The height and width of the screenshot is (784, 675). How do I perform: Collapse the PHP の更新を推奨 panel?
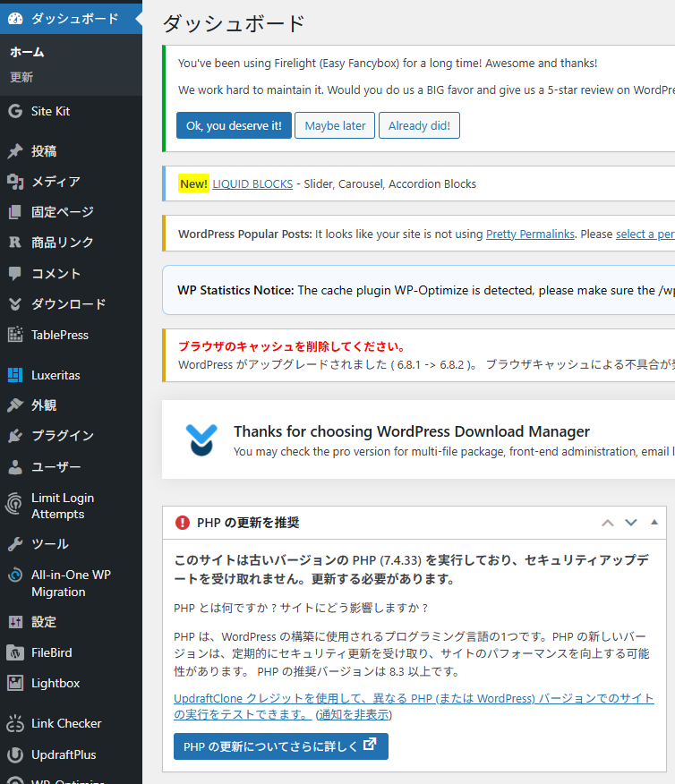(654, 522)
